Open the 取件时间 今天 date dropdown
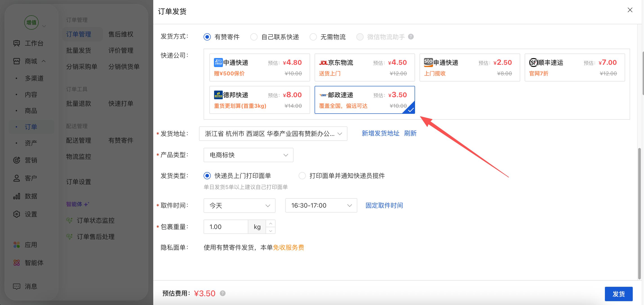Viewport: 644px width, 305px height. pos(239,206)
